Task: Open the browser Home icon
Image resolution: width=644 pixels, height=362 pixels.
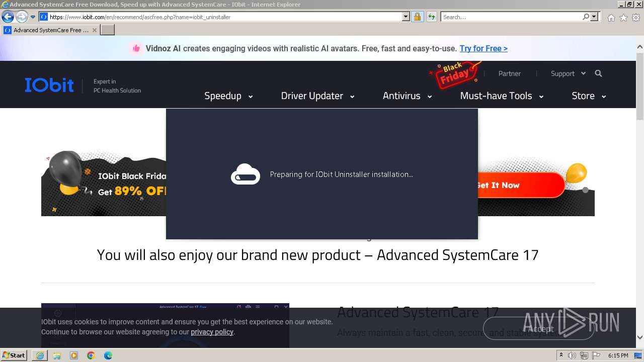Action: (x=611, y=18)
